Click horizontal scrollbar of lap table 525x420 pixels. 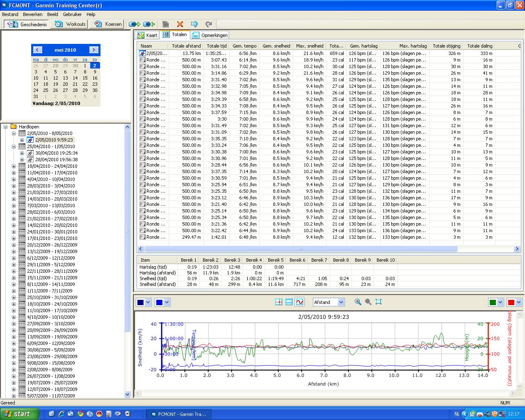[301, 249]
